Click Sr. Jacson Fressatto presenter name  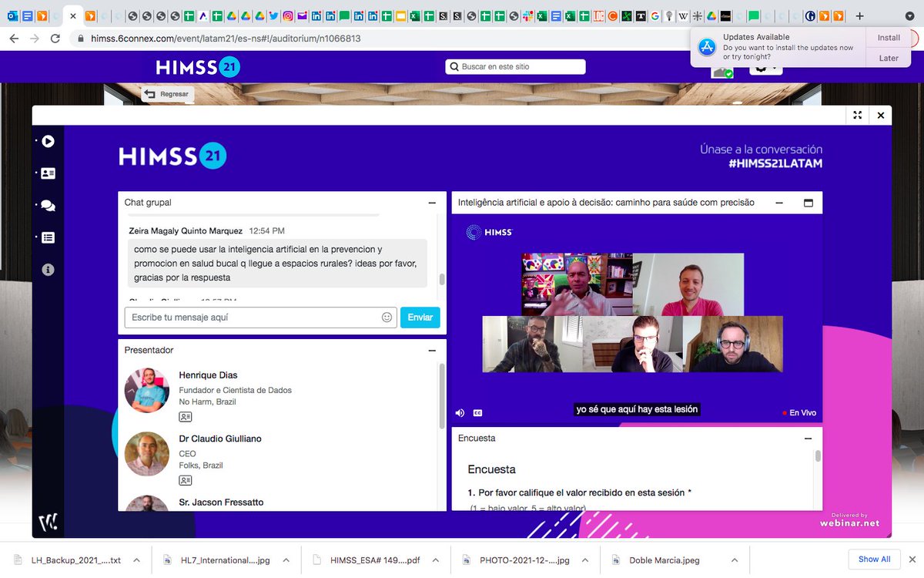[221, 502]
